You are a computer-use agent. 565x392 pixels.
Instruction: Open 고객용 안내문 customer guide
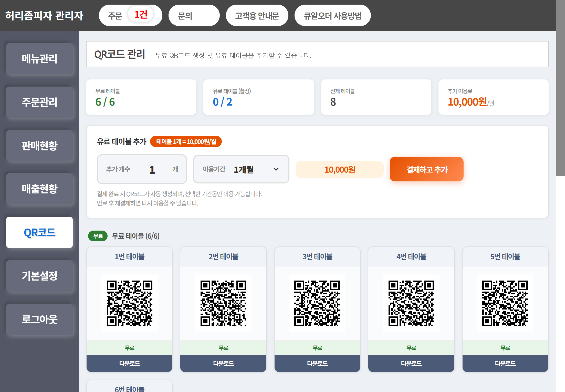pos(257,15)
